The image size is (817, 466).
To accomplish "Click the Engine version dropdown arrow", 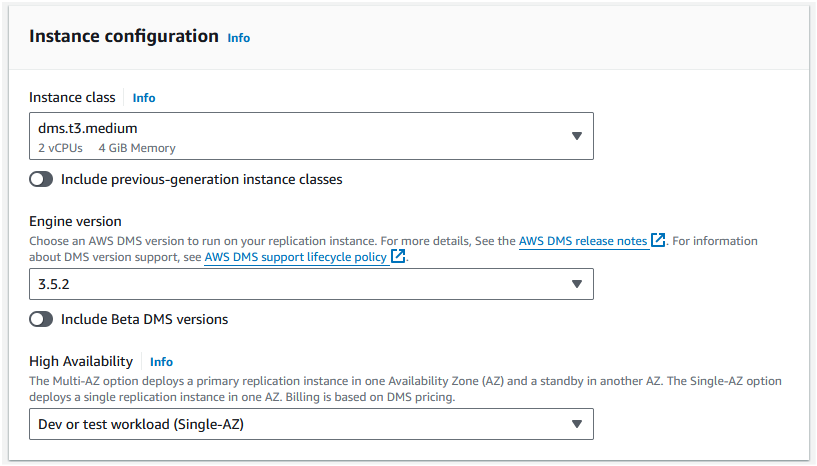I will (577, 284).
